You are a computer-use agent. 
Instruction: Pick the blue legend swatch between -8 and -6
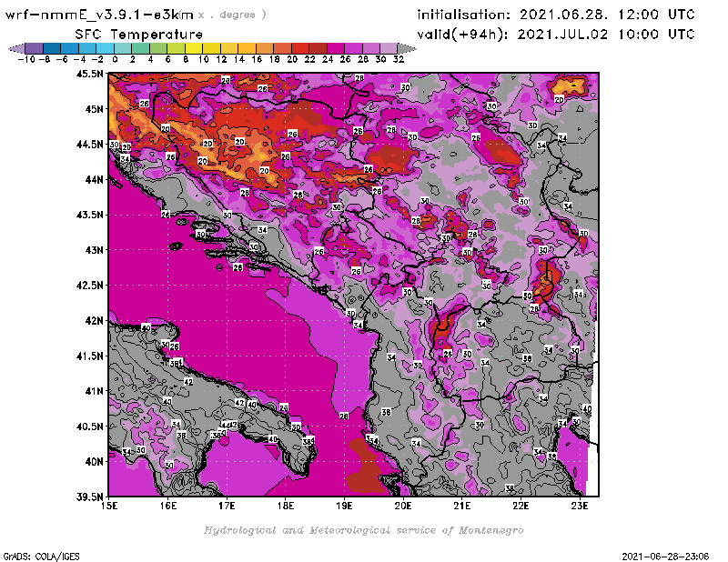coord(52,48)
